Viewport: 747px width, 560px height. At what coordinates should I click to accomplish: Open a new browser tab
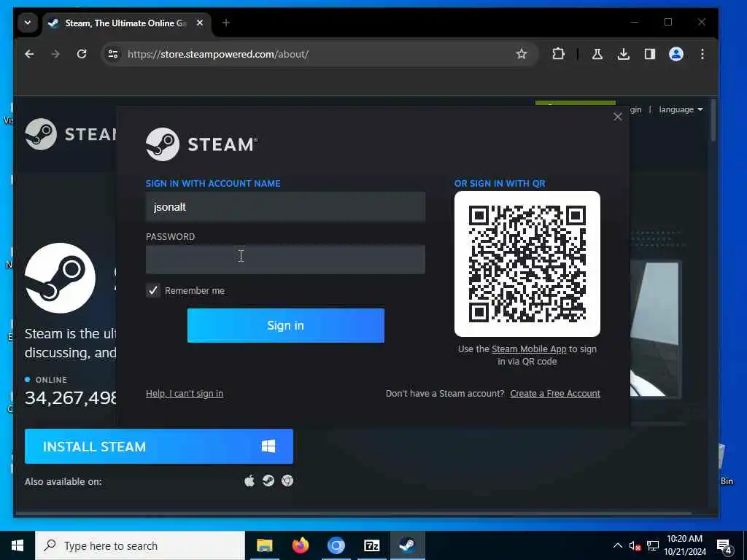click(226, 23)
